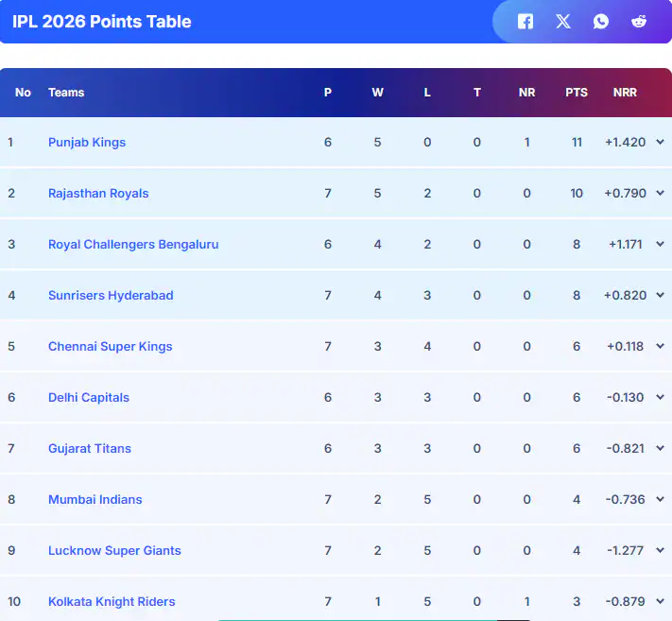Share the table via WhatsApp
This screenshot has width=672, height=621.
click(x=601, y=21)
